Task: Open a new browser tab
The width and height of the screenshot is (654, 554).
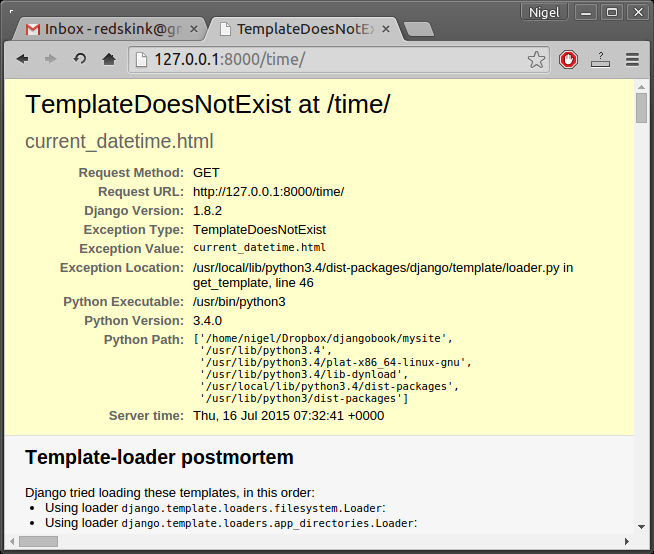Action: (x=418, y=29)
